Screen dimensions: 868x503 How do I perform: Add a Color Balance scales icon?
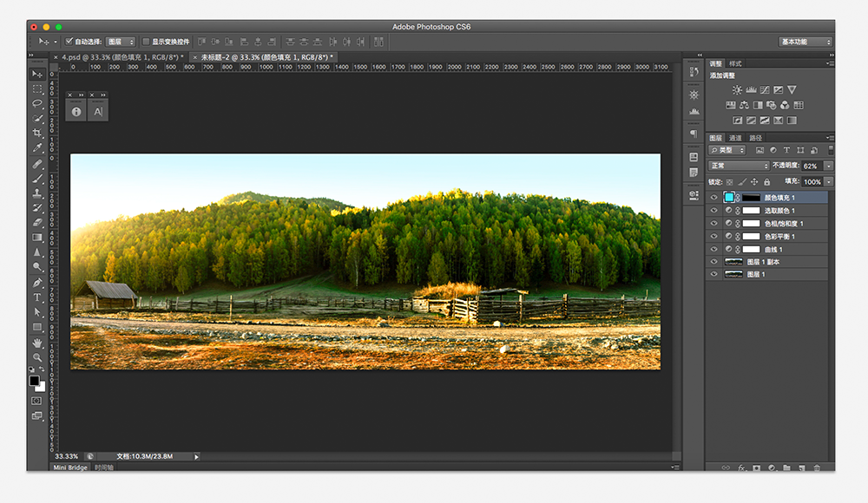[744, 105]
